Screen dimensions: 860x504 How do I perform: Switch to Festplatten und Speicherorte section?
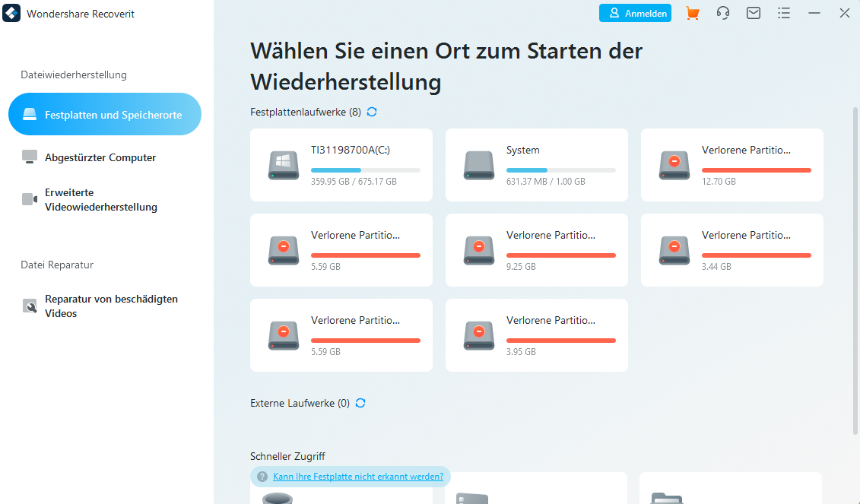click(104, 114)
